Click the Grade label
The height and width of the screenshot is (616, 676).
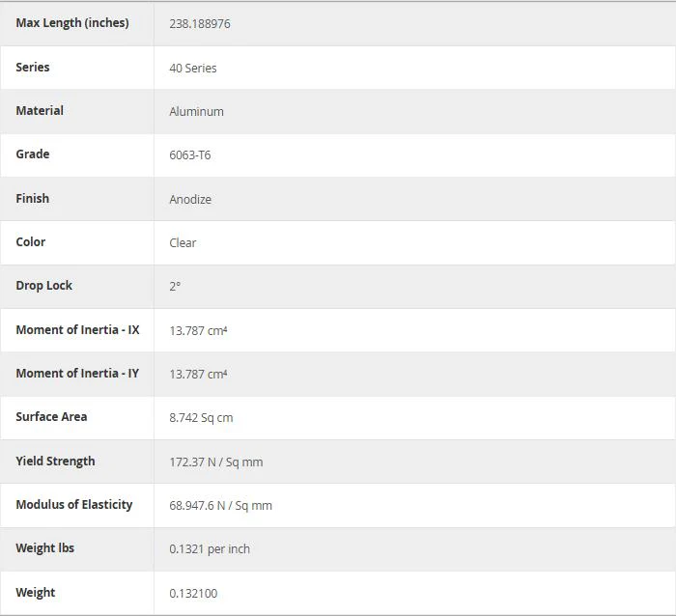pos(33,154)
